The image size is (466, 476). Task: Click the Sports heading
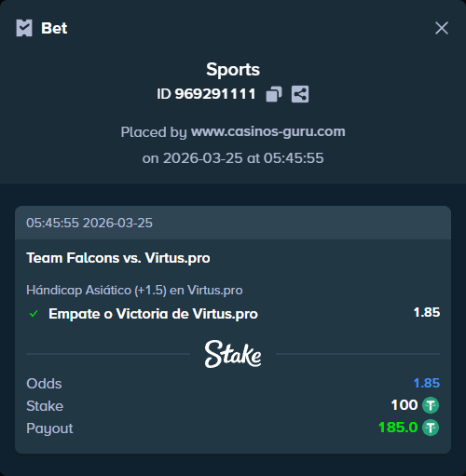[x=233, y=70]
